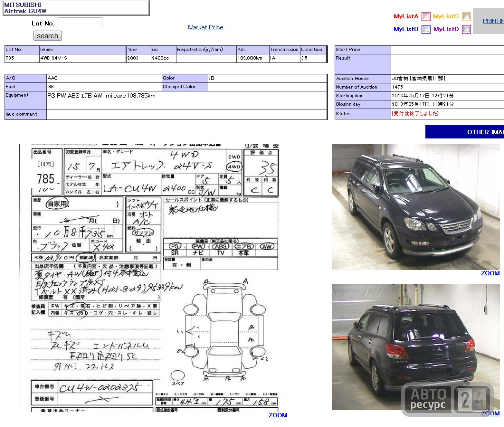Click the MyListD purple label
The height and width of the screenshot is (427, 504).
[446, 29]
